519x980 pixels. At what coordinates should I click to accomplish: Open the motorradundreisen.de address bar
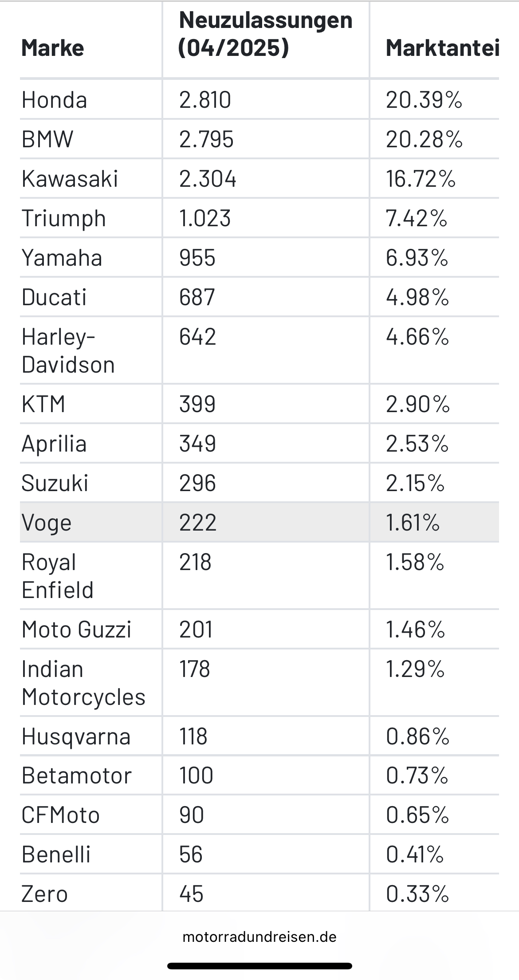pyautogui.click(x=259, y=937)
